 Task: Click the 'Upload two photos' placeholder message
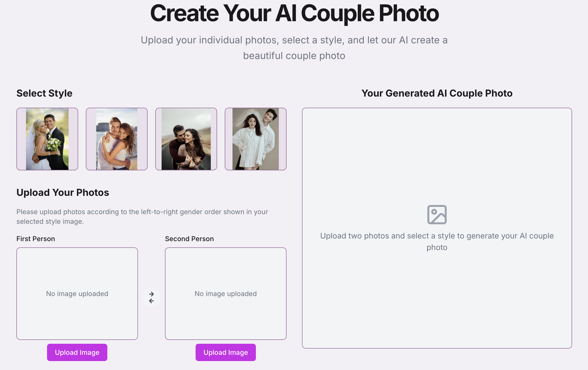coord(437,241)
